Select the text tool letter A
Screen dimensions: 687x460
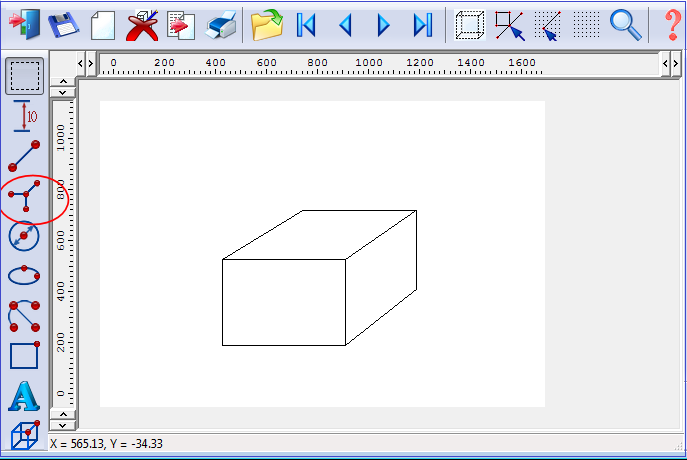point(24,396)
